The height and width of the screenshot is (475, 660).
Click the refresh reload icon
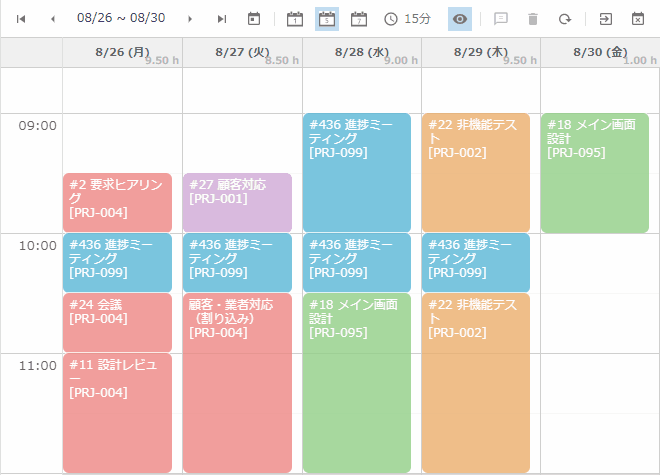pyautogui.click(x=565, y=18)
